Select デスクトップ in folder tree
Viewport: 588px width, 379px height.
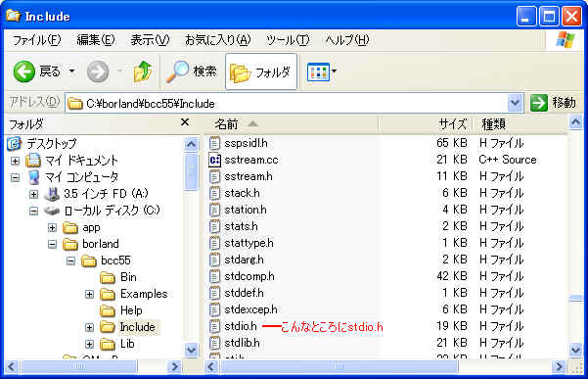(52, 143)
